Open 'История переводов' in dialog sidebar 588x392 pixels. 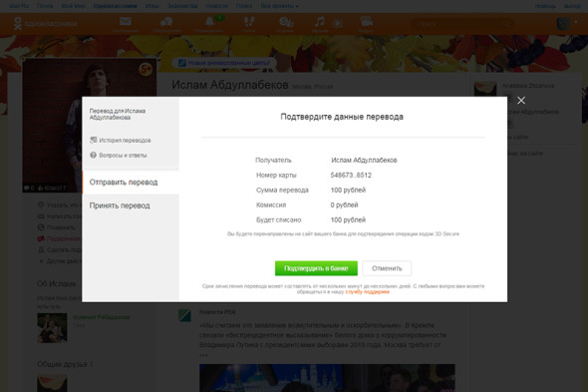125,141
